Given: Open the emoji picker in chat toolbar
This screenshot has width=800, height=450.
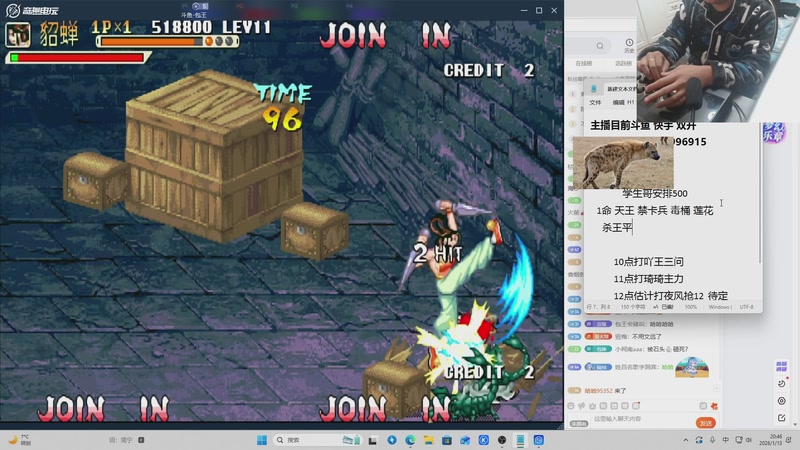Looking at the screenshot, I should click(x=571, y=406).
